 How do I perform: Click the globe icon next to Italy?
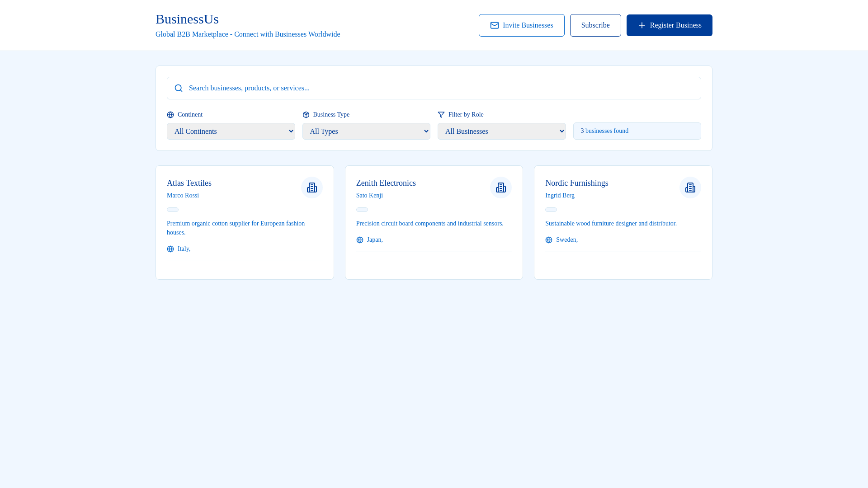tap(170, 249)
